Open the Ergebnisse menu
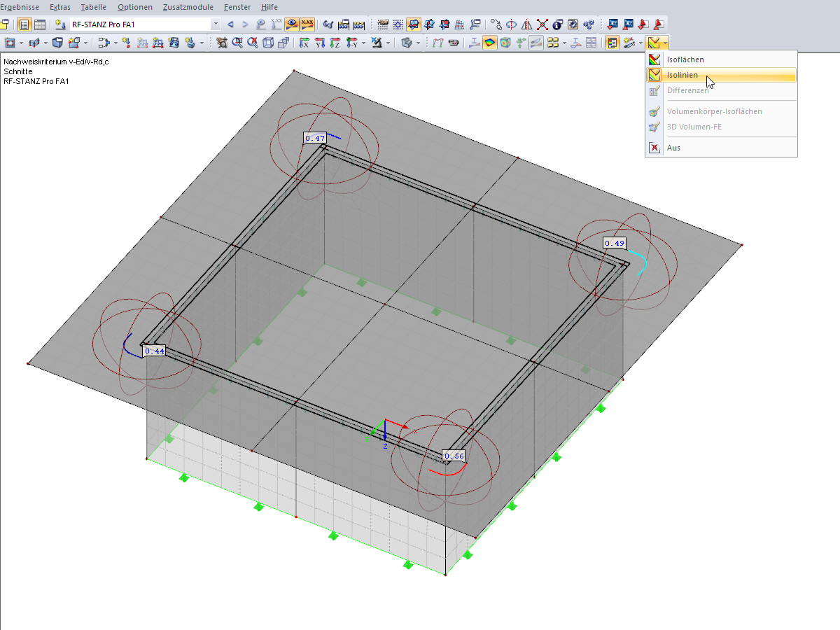The image size is (840, 630). click(20, 7)
